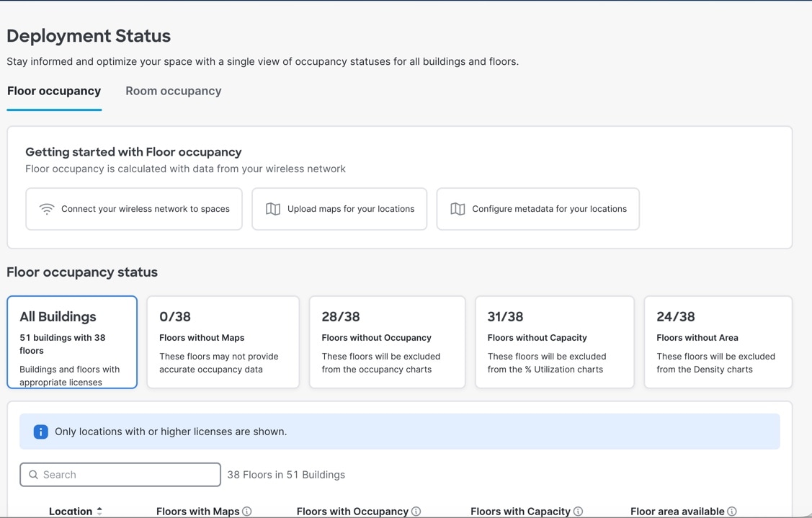
Task: Filter by Floors without Maps card
Action: tap(223, 342)
